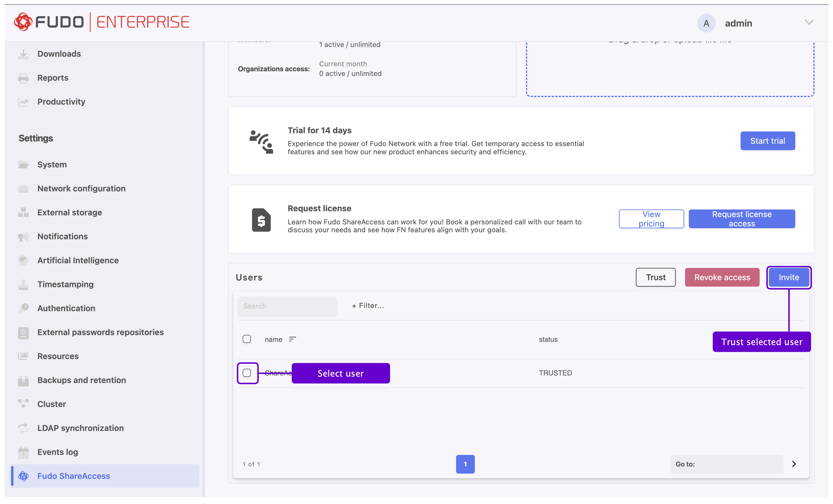The height and width of the screenshot is (504, 833).
Task: Click the Authentication key icon
Action: pyautogui.click(x=23, y=308)
